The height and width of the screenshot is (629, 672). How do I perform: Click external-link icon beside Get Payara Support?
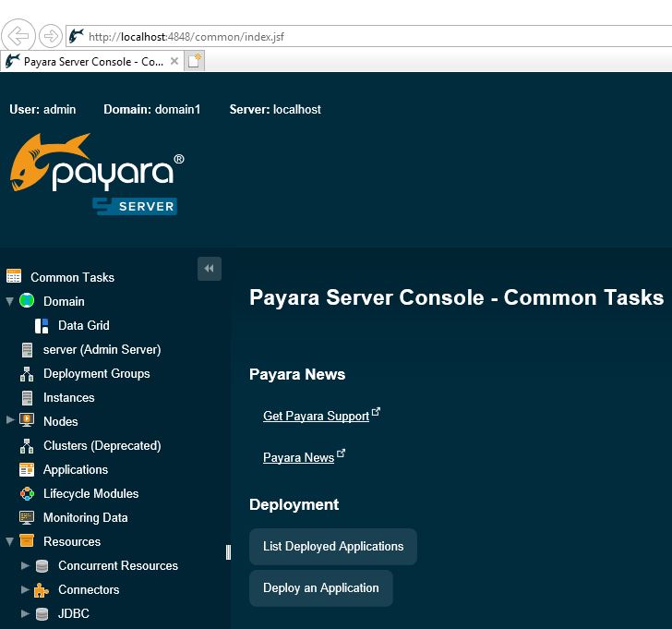[x=376, y=412]
